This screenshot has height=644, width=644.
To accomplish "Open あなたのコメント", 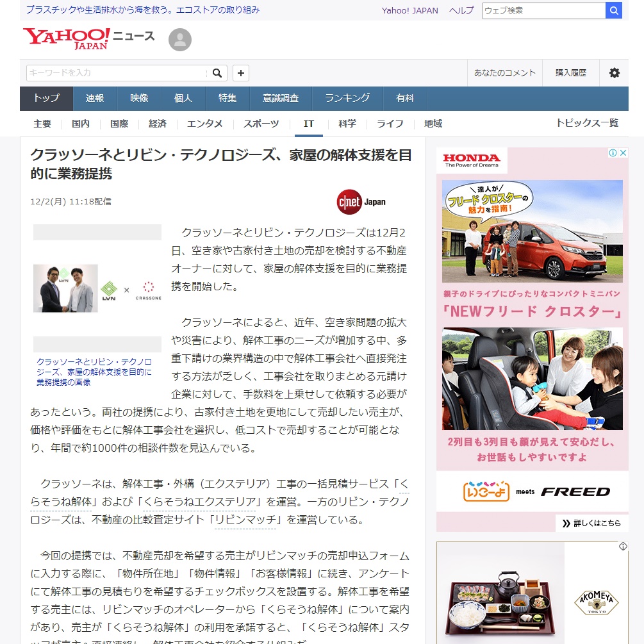I will click(x=504, y=73).
